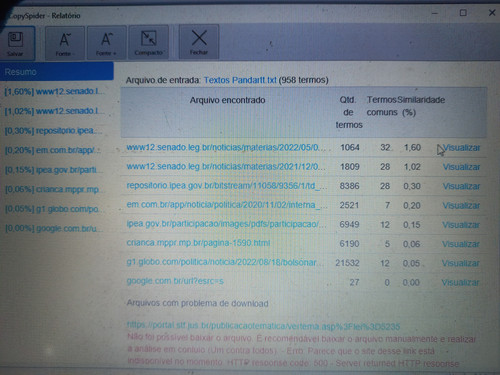Click the Arquivos com problema de download heading

pyautogui.click(x=197, y=303)
